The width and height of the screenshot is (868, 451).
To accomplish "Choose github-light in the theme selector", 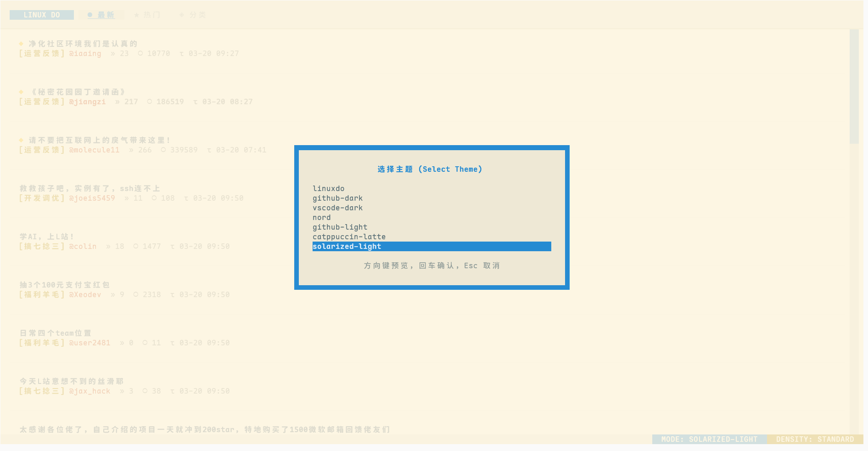I will pos(431,227).
